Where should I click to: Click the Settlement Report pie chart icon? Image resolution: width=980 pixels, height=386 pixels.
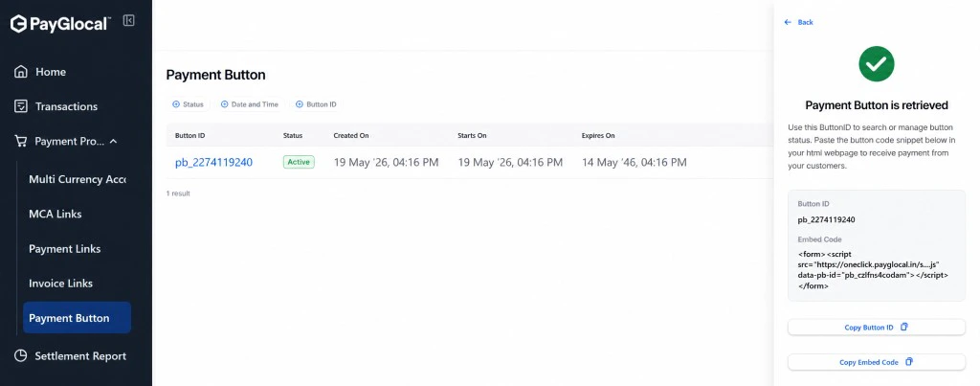[21, 356]
